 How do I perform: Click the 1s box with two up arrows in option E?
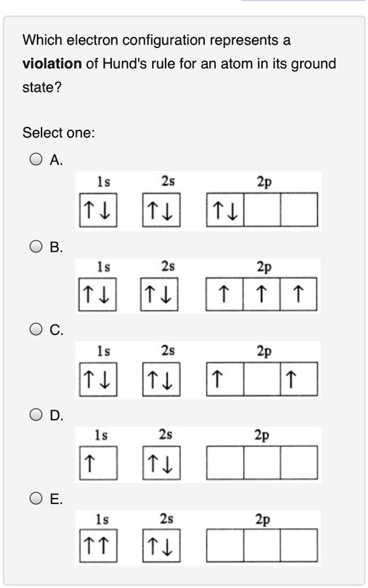98,546
